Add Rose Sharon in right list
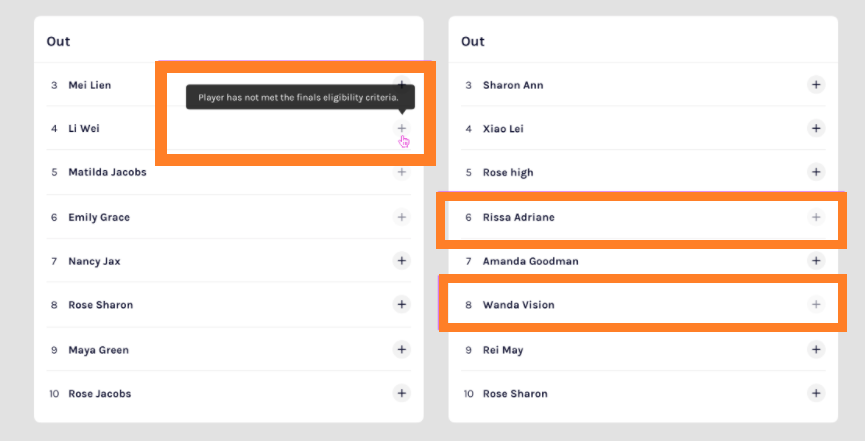 pyautogui.click(x=816, y=393)
